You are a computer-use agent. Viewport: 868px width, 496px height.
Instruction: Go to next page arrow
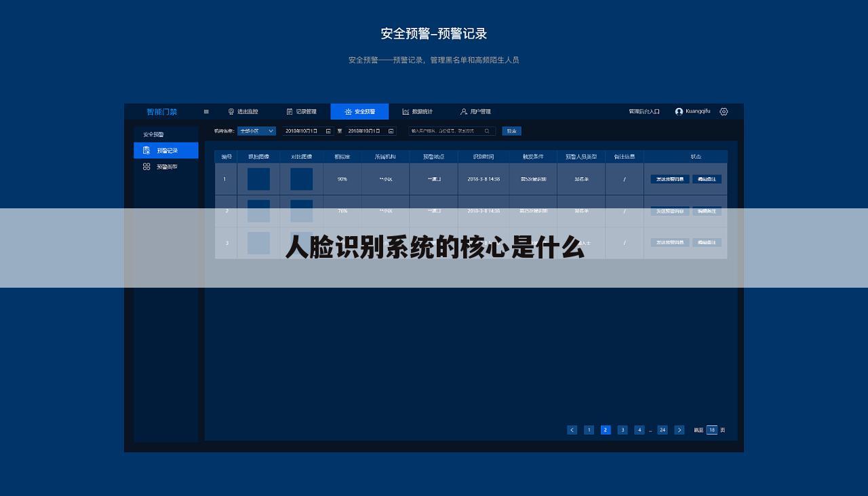tap(679, 430)
